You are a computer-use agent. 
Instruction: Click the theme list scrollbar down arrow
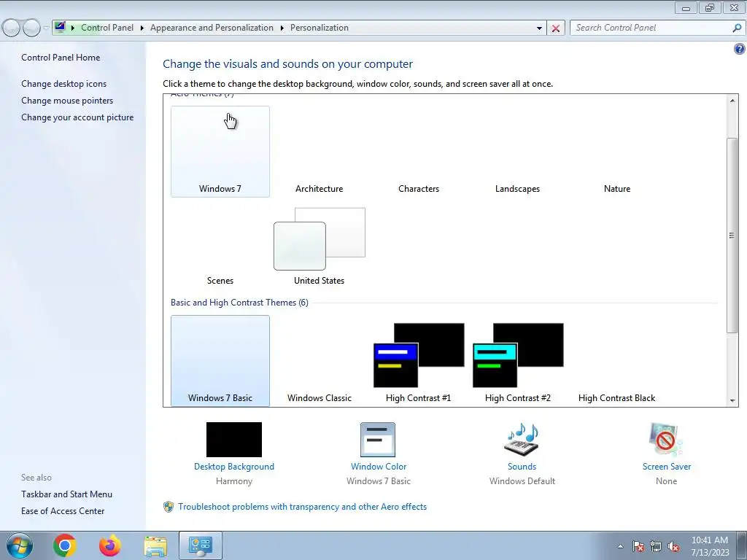(x=732, y=401)
